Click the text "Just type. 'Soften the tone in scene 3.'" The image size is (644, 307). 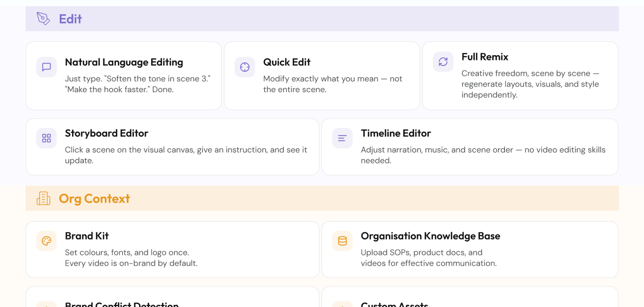(138, 79)
